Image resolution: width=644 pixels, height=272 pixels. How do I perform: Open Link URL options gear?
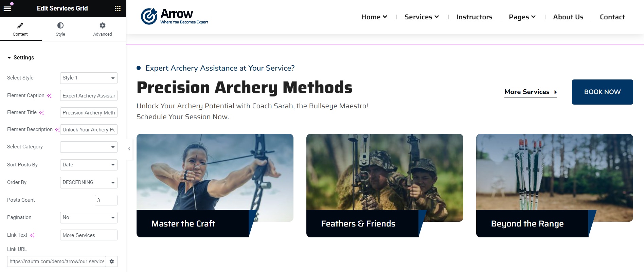click(112, 261)
